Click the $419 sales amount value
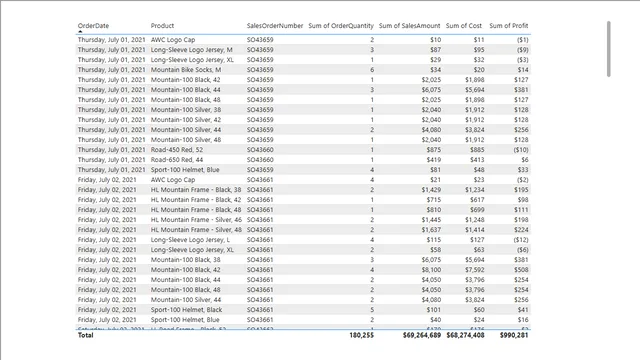This screenshot has height=360, width=640. click(433, 160)
